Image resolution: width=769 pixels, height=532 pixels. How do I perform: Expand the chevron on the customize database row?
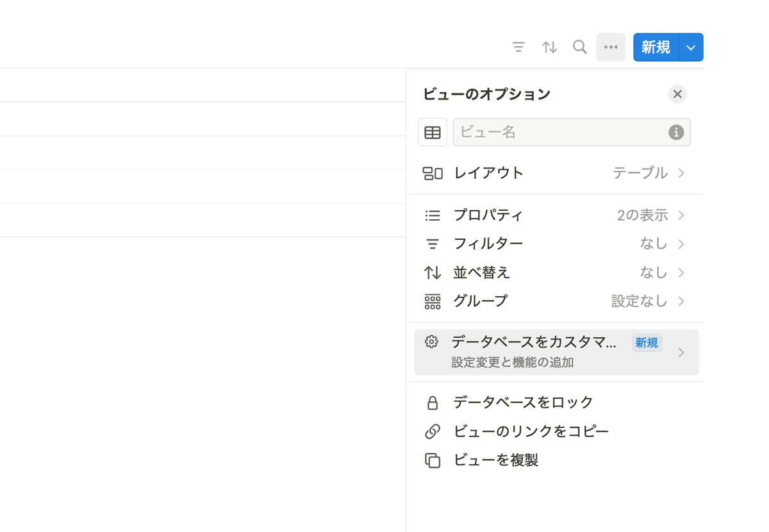click(681, 353)
